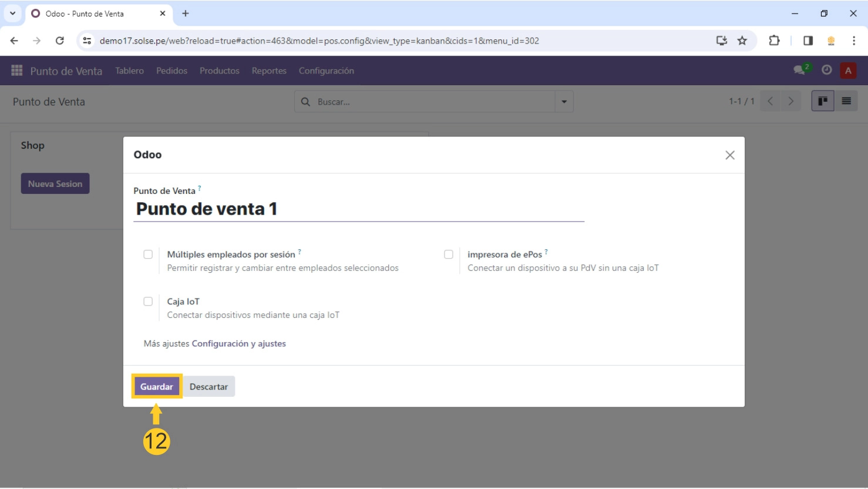Click the Punto de venta name field
This screenshot has height=489, width=868.
358,209
